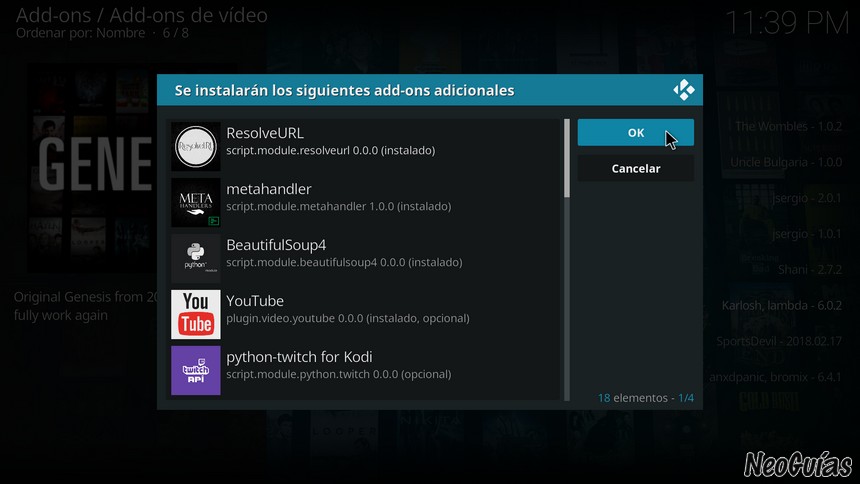The image size is (860, 484).
Task: Click Uncle Bulgaria - 1.0.0 in background list
Action: point(786,162)
